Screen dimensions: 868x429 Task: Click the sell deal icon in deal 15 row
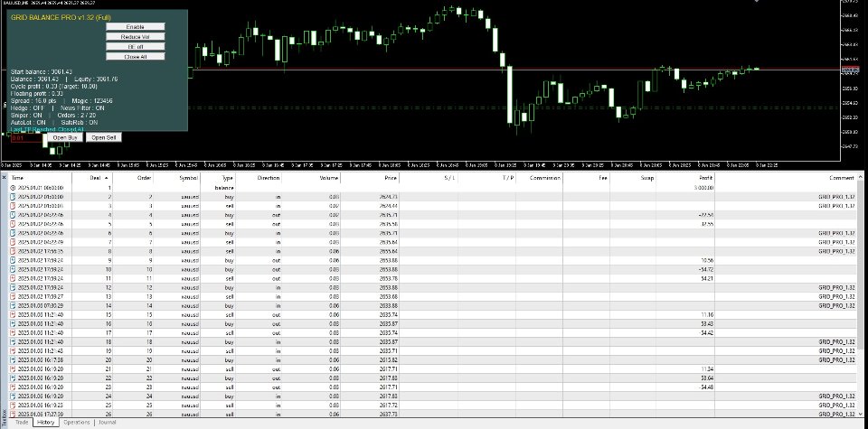(14, 314)
